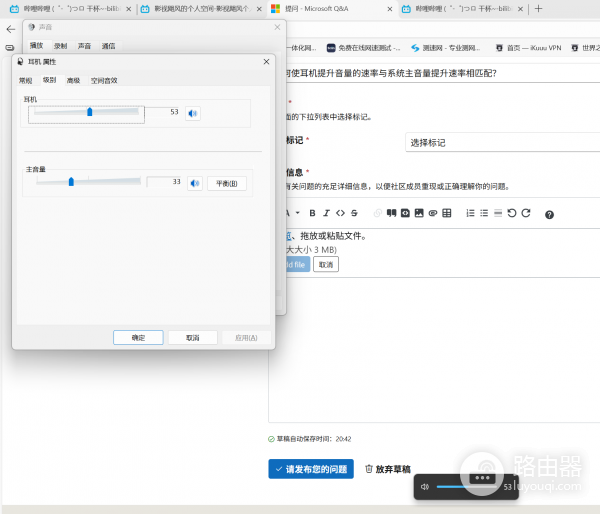Click the 耳机 level value 53
The image size is (600, 514).
click(174, 111)
